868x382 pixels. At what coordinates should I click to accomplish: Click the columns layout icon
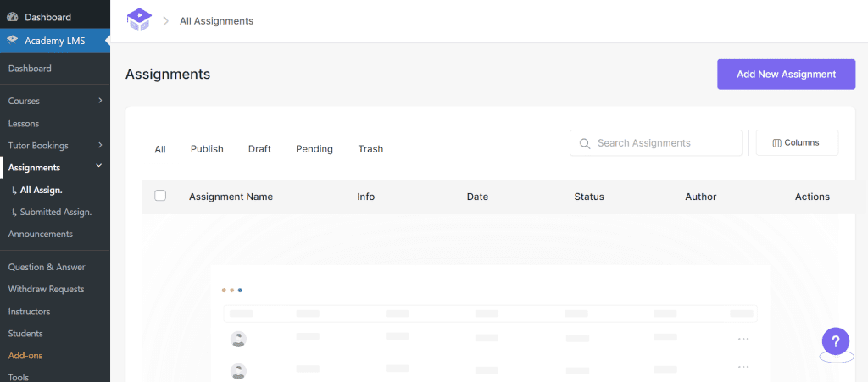tap(776, 143)
